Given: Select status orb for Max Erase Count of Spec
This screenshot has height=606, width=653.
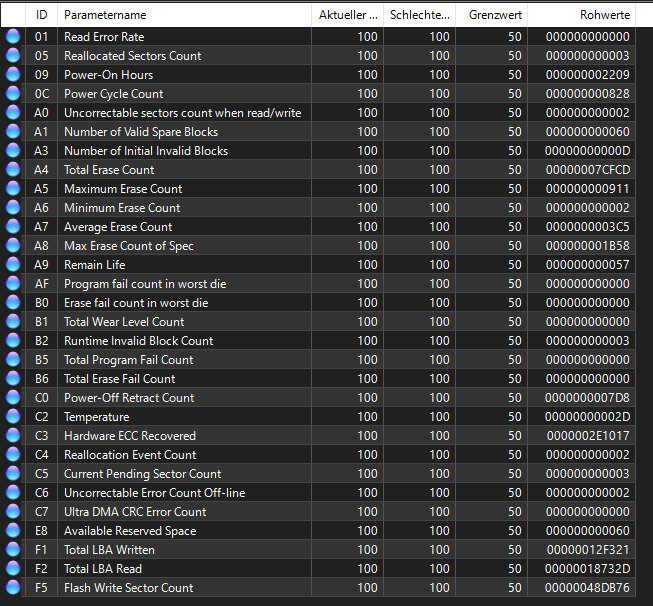Looking at the screenshot, I should point(13,245).
